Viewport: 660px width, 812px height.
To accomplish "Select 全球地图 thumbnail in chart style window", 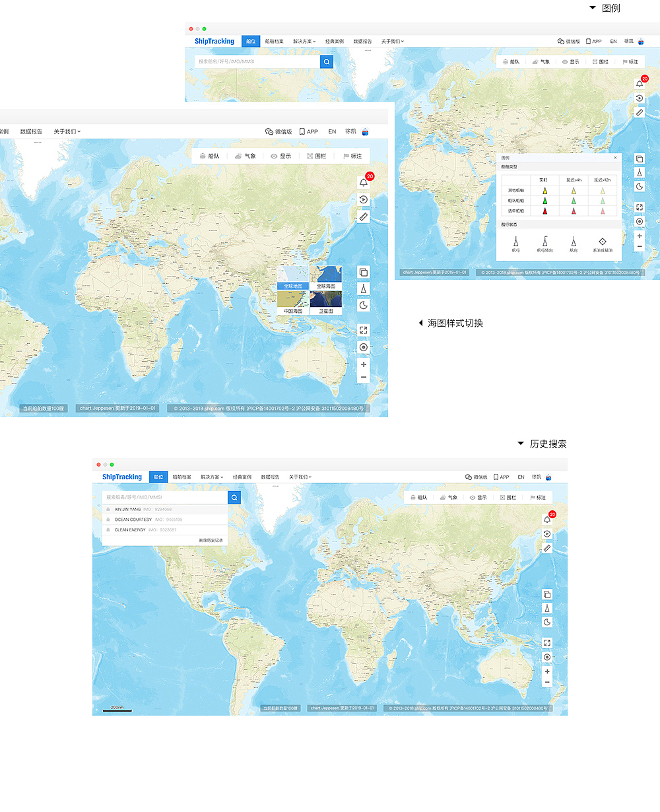I will click(x=293, y=278).
